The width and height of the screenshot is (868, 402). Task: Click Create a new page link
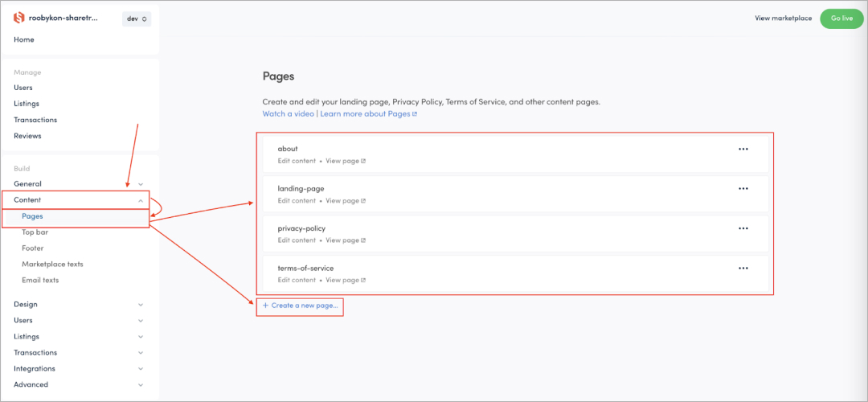[300, 305]
